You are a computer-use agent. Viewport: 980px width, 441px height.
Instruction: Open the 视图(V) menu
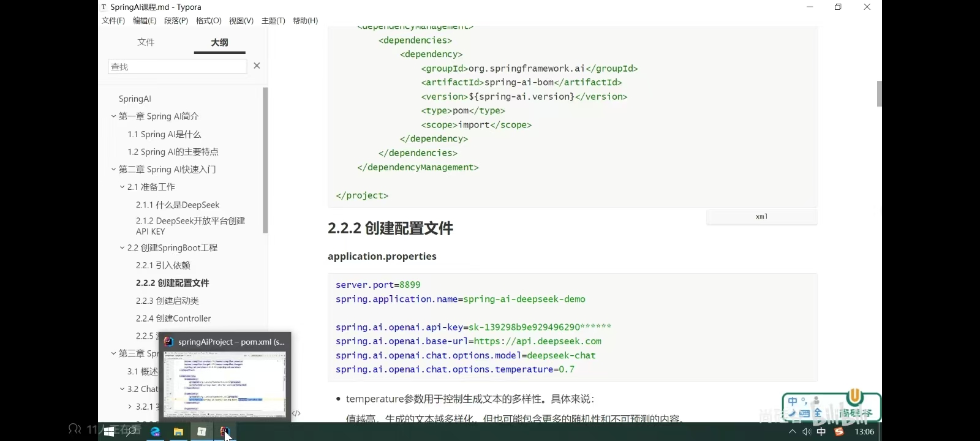point(241,21)
